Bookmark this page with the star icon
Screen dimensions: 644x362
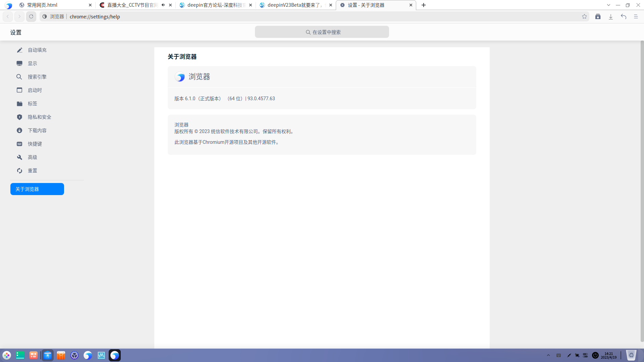point(585,16)
